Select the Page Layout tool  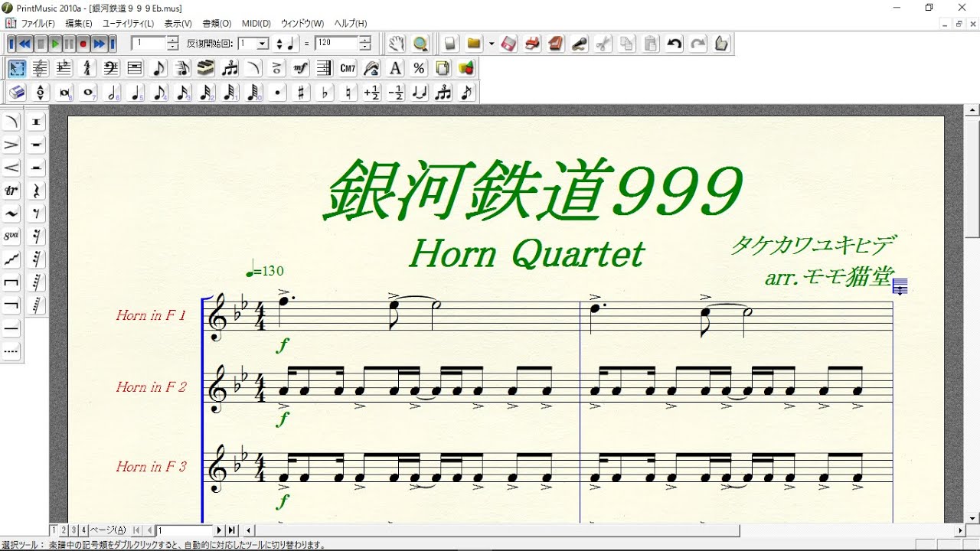(443, 68)
